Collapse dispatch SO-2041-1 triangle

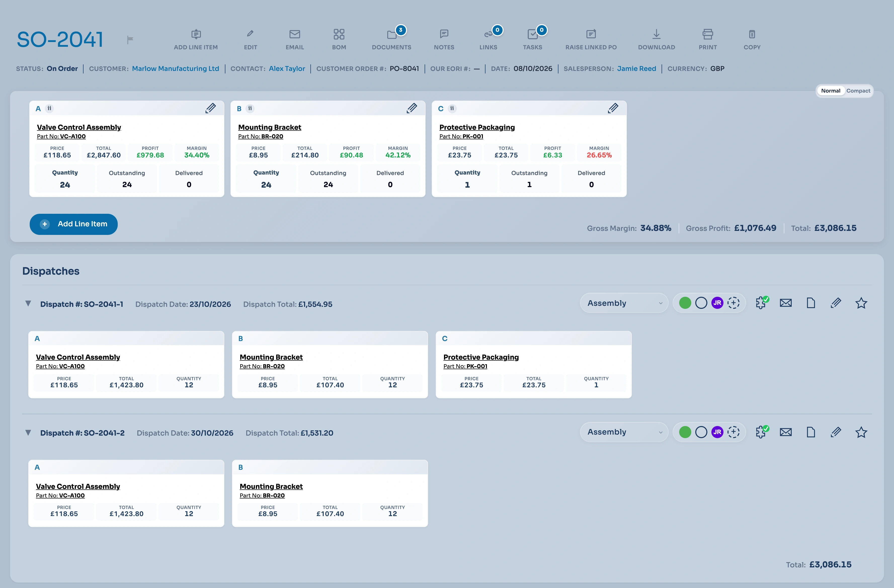pyautogui.click(x=28, y=303)
